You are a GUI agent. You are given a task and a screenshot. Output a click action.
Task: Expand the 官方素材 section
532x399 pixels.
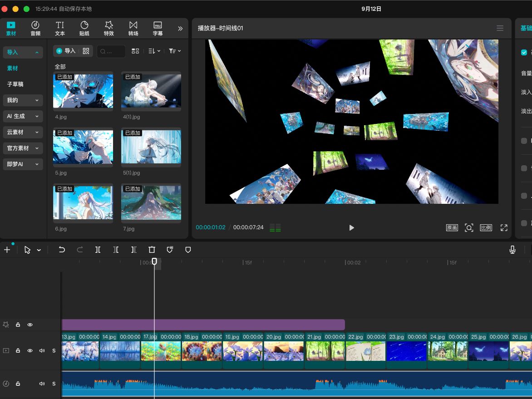coord(23,148)
